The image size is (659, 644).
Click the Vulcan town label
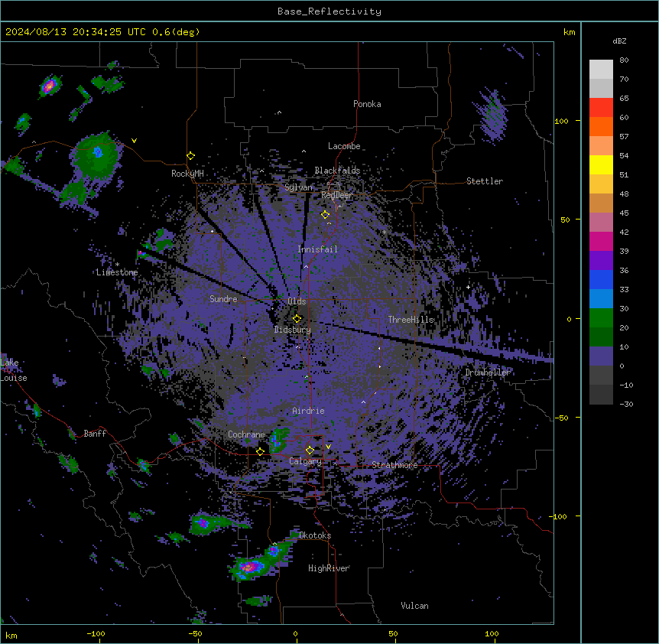tap(414, 606)
